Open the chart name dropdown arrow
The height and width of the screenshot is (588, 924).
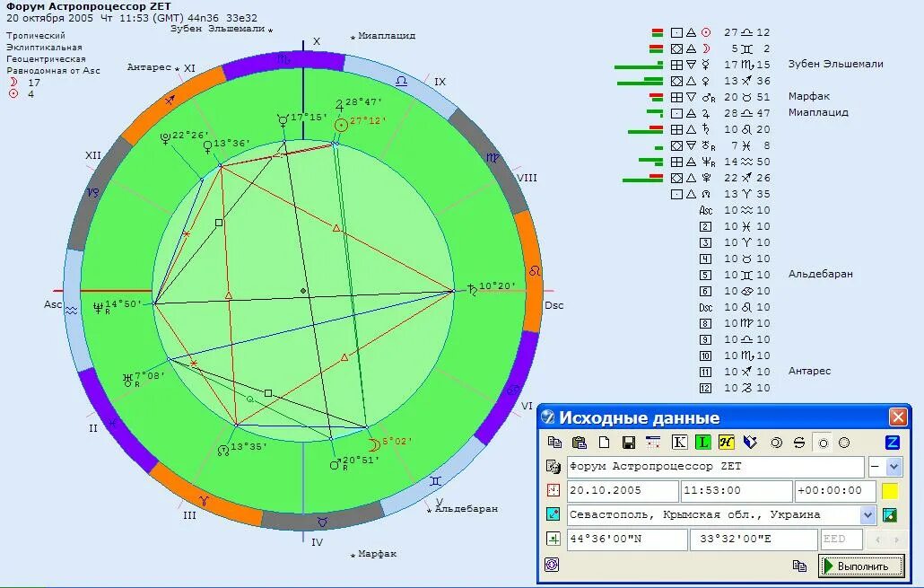click(893, 467)
